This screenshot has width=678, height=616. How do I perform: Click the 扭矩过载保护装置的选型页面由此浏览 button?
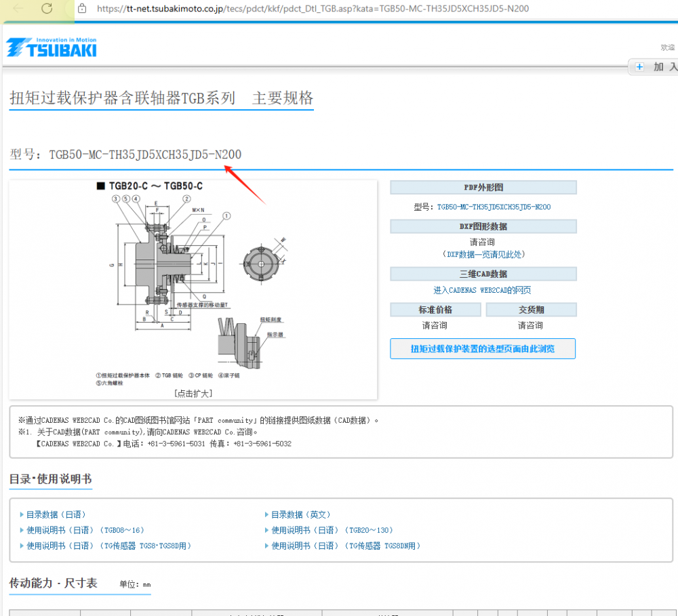[x=483, y=349]
